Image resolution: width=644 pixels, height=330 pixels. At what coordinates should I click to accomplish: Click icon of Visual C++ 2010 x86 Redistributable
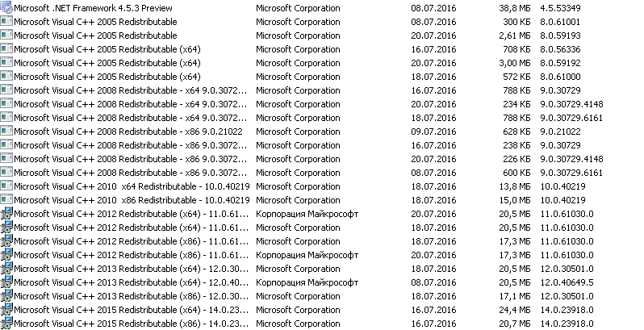click(x=6, y=200)
